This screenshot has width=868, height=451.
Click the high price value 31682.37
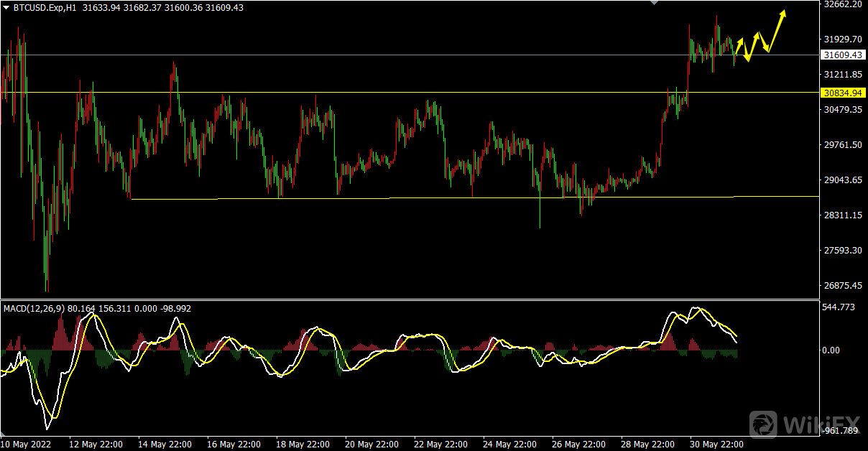pyautogui.click(x=144, y=8)
